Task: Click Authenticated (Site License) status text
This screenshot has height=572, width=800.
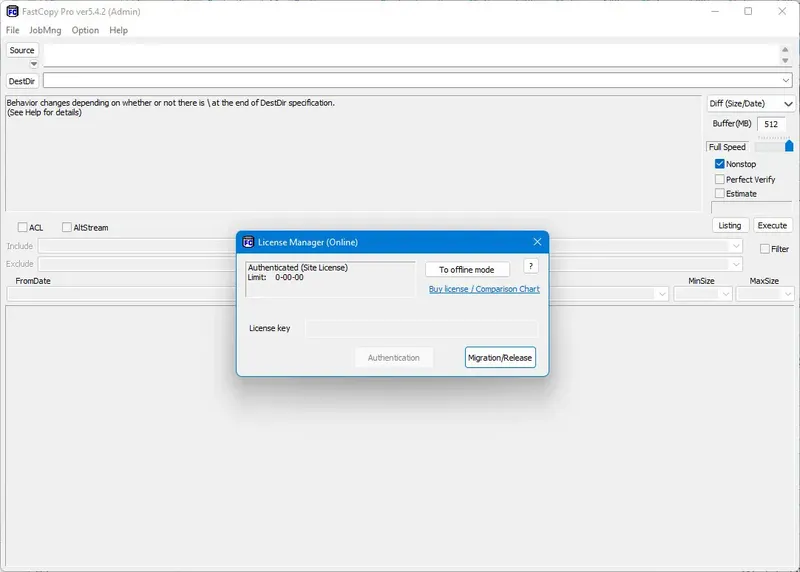Action: coord(298,267)
